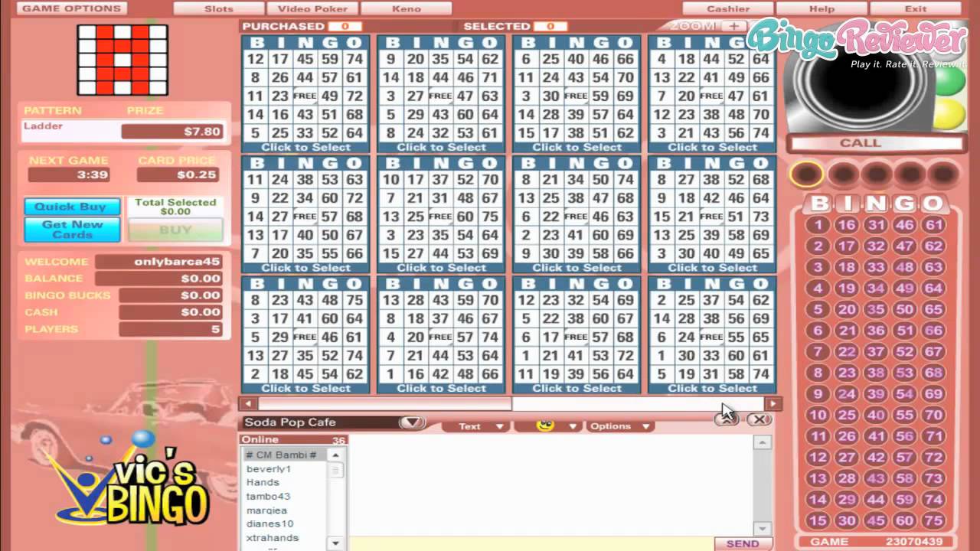The image size is (980, 551).
Task: Click ball number 53 on call board
Action: [x=904, y=373]
